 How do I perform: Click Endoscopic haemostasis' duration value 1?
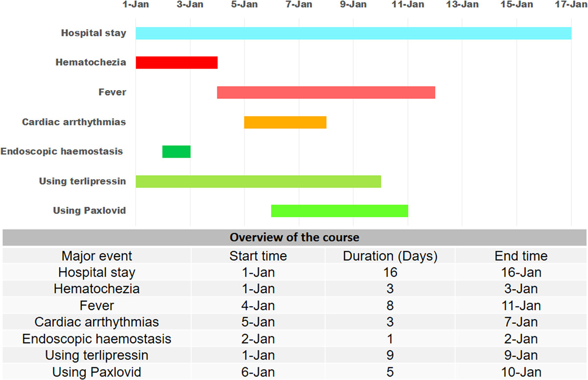(x=390, y=339)
